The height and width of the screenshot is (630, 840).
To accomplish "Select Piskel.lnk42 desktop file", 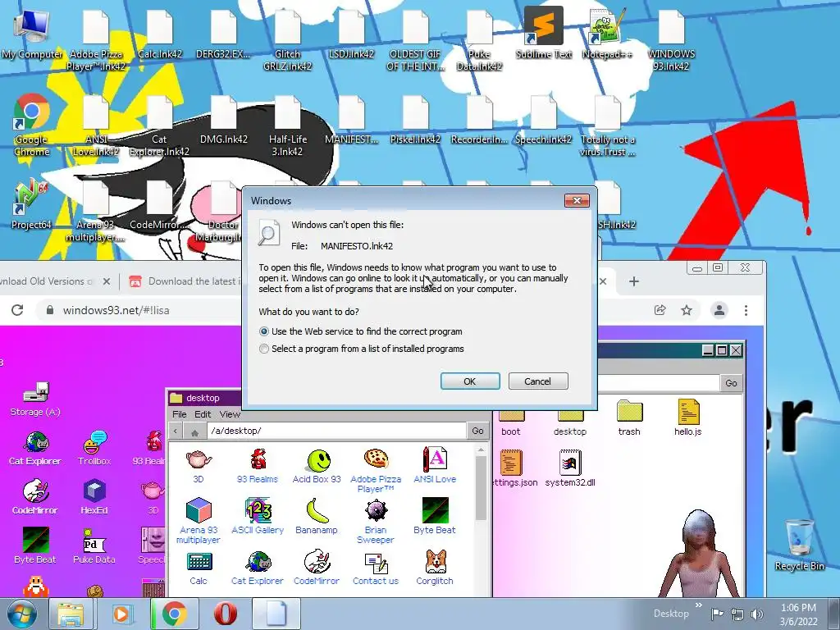I will click(415, 121).
